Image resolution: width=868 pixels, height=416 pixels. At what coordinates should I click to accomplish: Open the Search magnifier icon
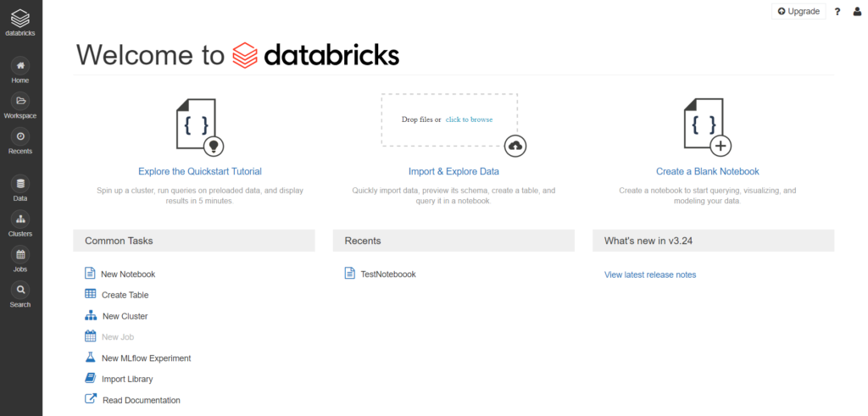coord(20,290)
